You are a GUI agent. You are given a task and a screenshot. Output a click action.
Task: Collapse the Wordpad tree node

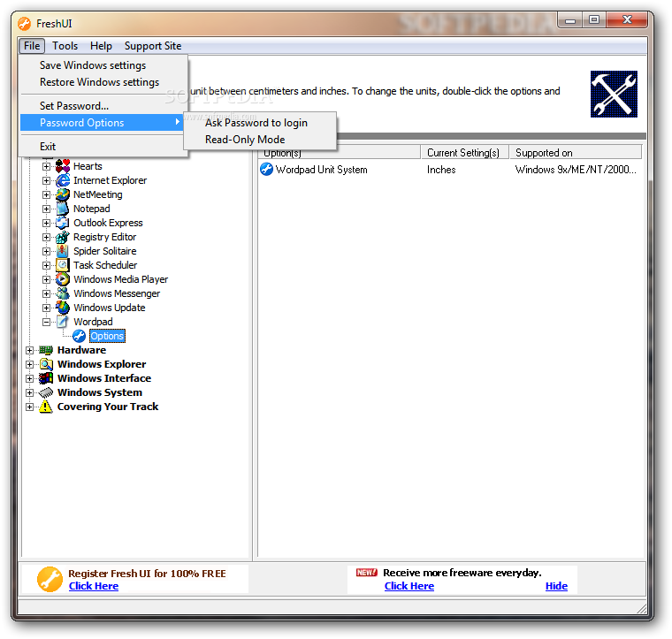[46, 322]
